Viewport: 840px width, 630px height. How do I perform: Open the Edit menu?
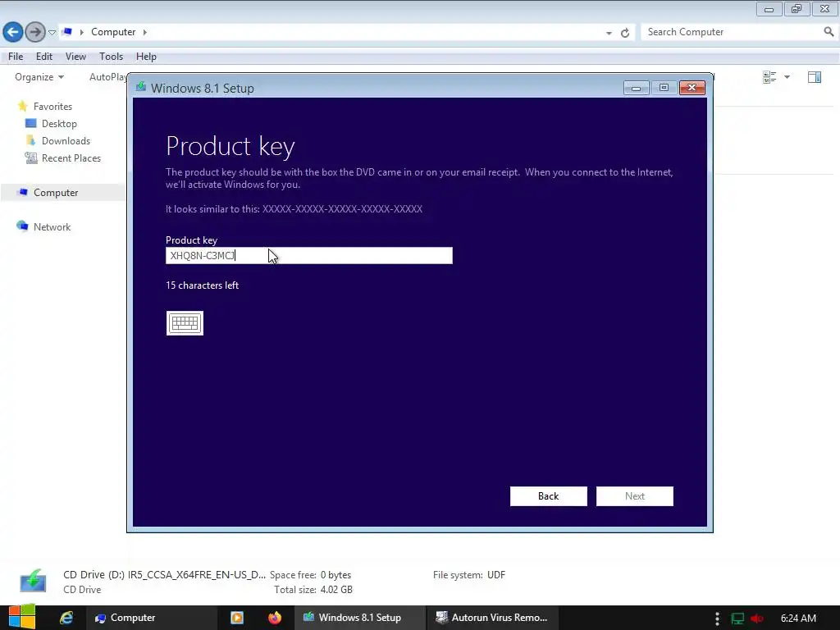(44, 57)
